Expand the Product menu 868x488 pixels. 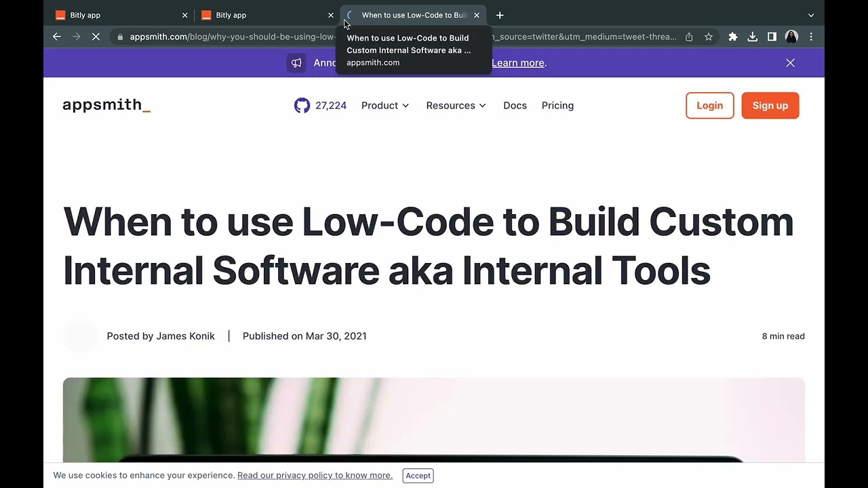385,105
